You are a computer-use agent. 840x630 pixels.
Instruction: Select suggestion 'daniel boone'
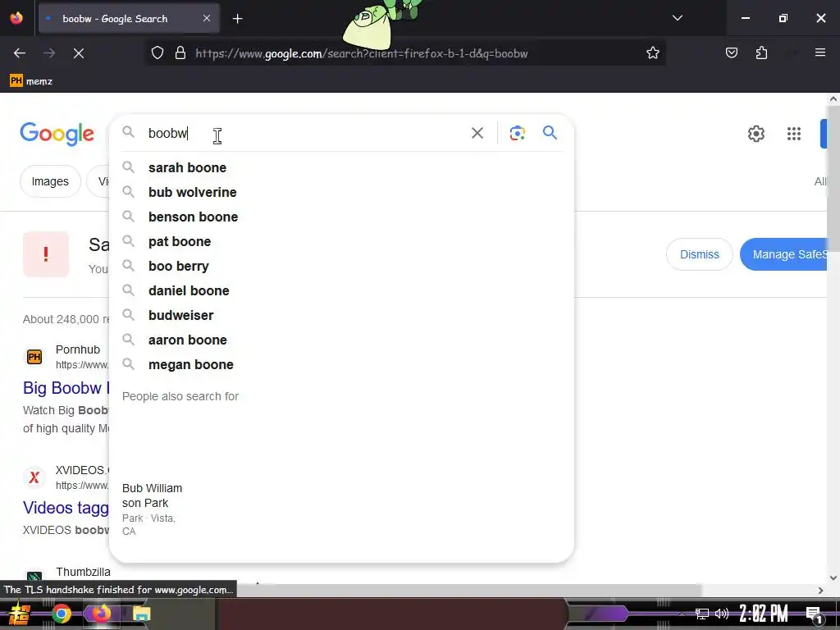pos(342,291)
